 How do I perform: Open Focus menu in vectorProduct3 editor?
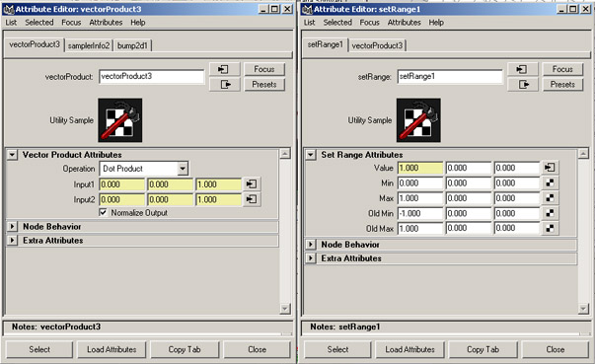[x=71, y=23]
